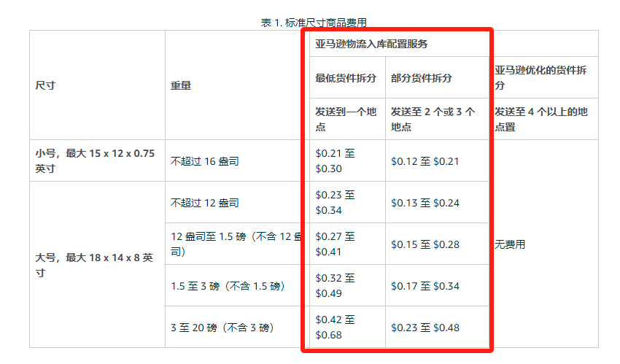The width and height of the screenshot is (620, 364).
Task: Click the '$0.23 至 $0.48' fee cell
Action: coord(438,328)
